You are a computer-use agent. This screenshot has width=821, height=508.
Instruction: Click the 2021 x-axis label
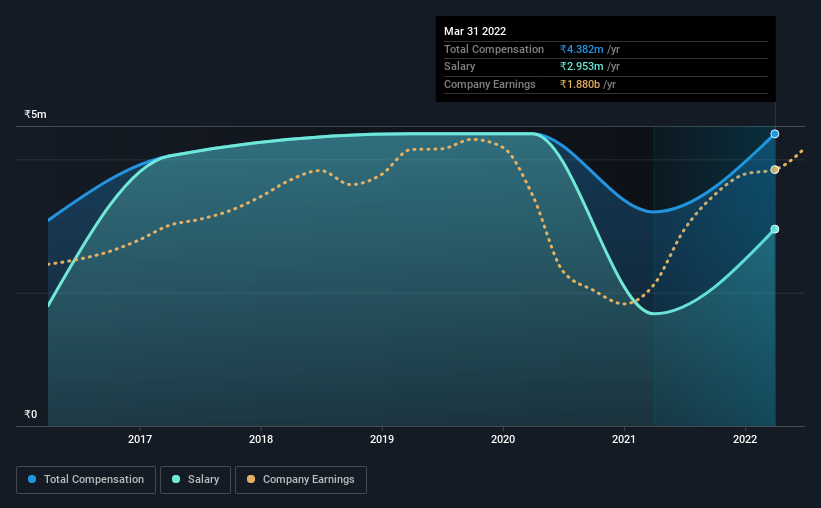click(x=624, y=439)
